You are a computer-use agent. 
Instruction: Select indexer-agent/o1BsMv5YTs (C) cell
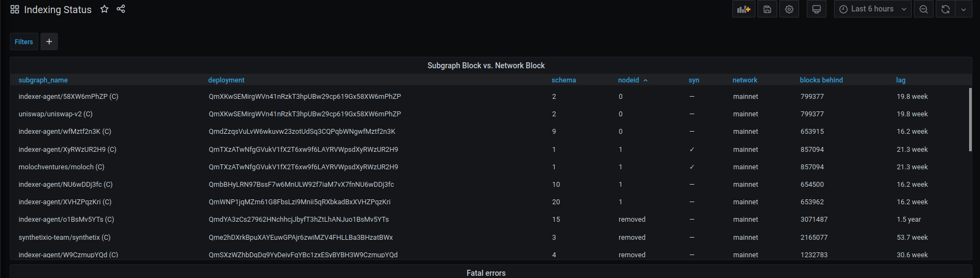pos(66,220)
